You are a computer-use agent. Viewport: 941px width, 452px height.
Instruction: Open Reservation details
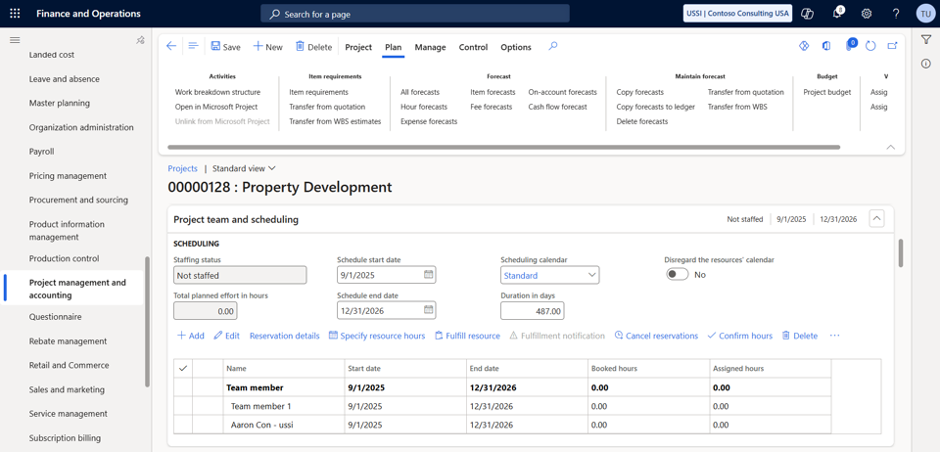284,336
